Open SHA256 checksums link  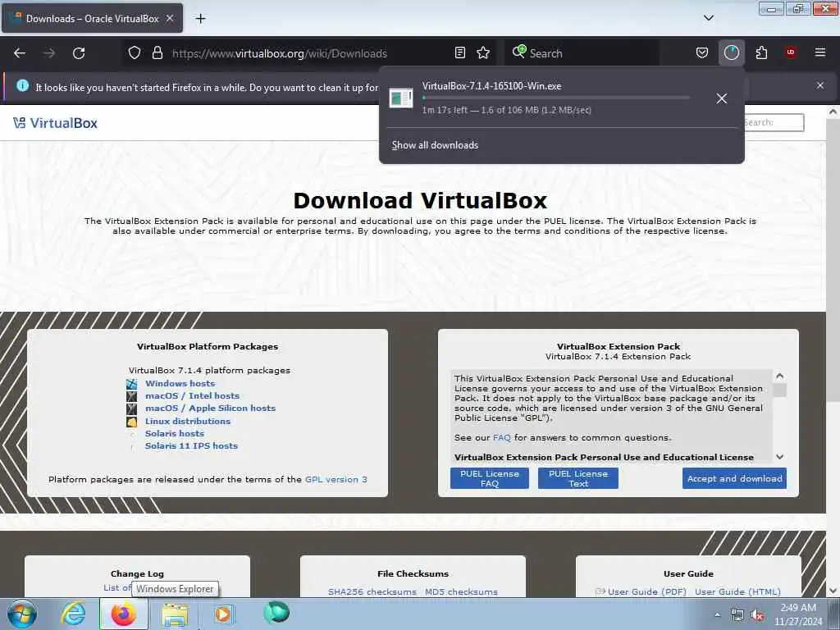[x=372, y=592]
